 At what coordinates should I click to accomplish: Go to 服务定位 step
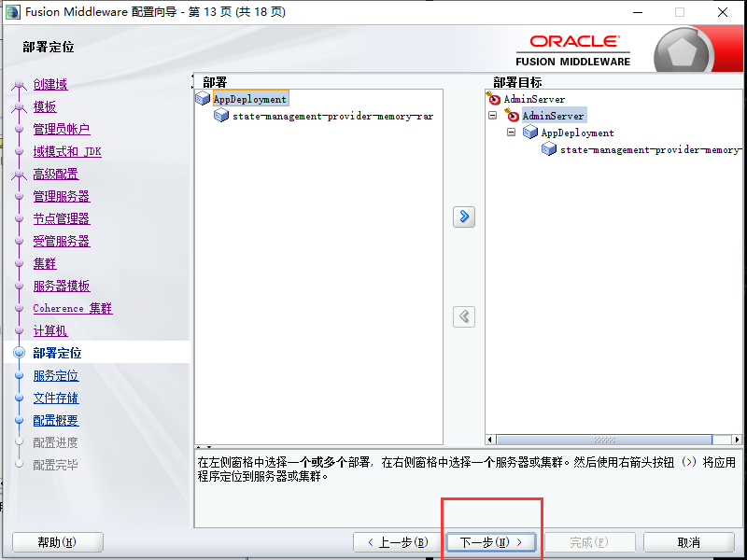[x=56, y=375]
